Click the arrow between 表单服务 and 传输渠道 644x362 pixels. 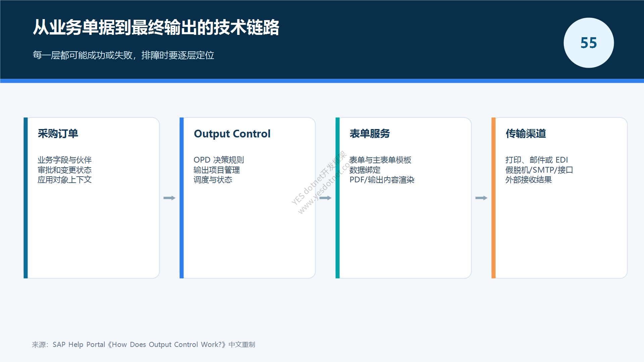pyautogui.click(x=481, y=198)
